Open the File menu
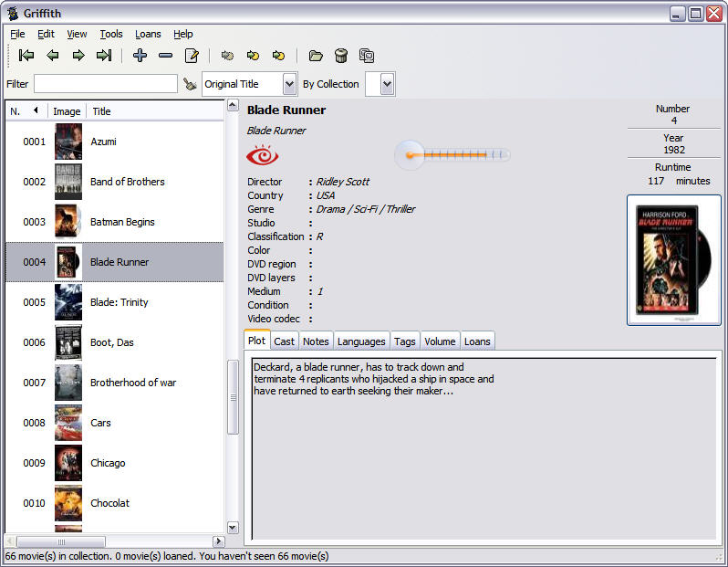 (x=17, y=34)
